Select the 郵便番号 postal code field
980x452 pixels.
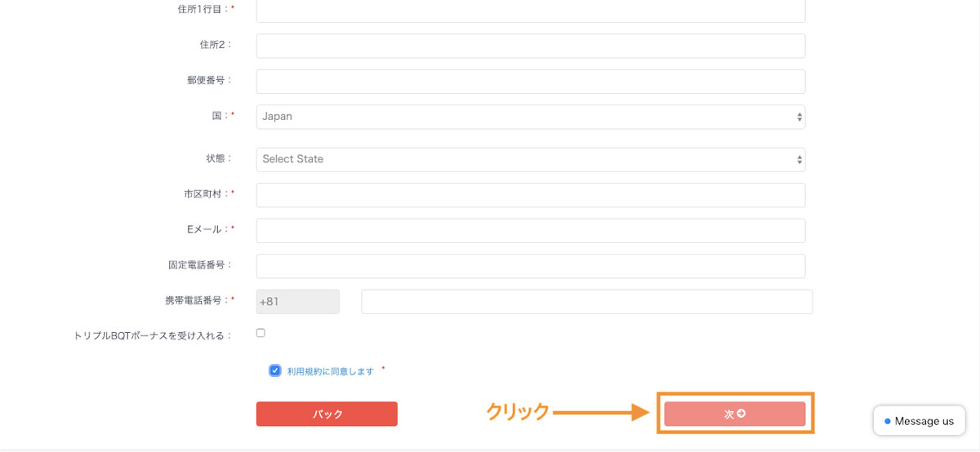(x=531, y=82)
